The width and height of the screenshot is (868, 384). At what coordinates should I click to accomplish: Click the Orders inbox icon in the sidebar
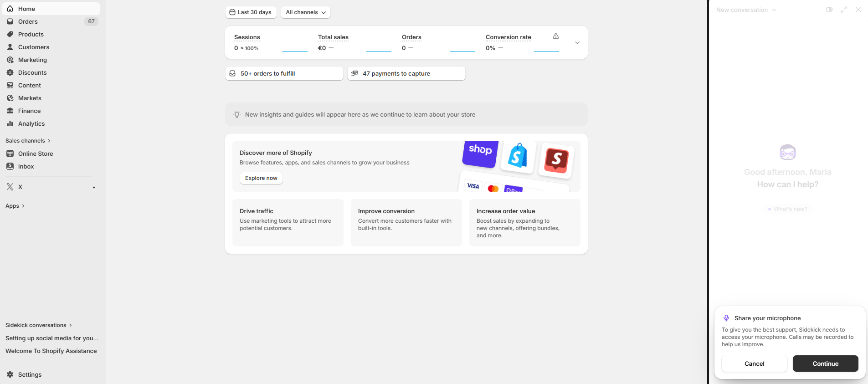tap(10, 21)
